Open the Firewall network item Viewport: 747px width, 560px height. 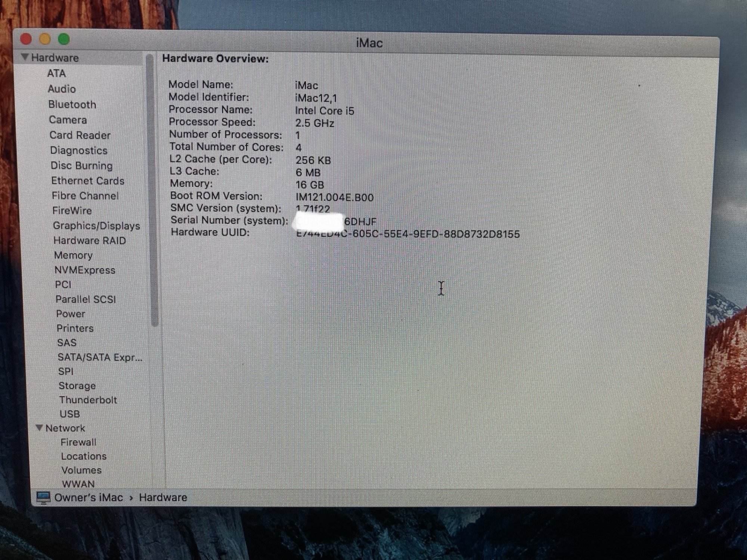pyautogui.click(x=78, y=442)
